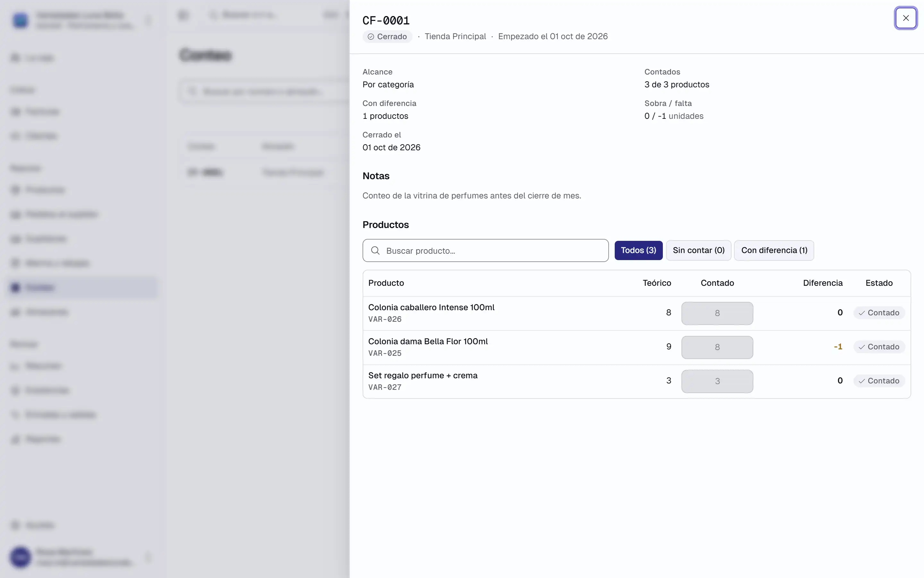Click Contado status badge for Set regalo perfume

[879, 381]
